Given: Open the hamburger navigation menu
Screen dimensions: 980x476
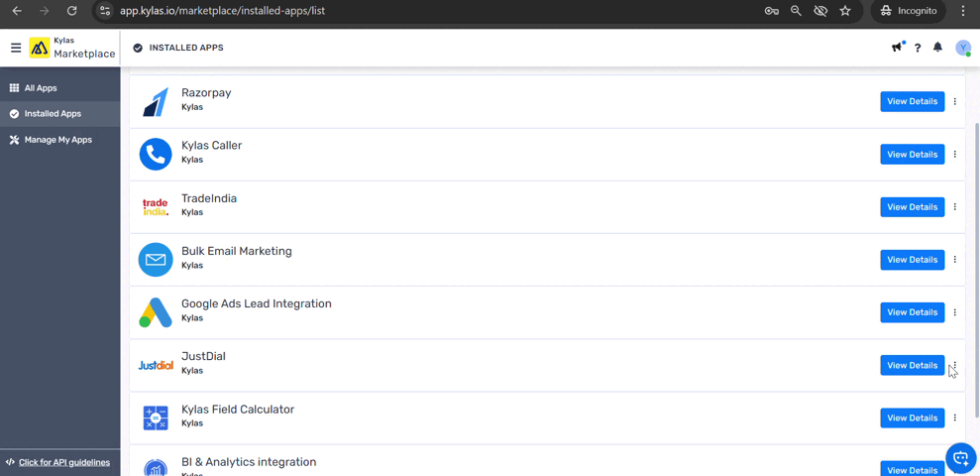Looking at the screenshot, I should [16, 49].
